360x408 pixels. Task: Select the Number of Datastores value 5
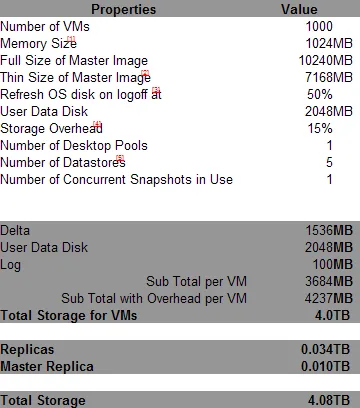click(329, 162)
